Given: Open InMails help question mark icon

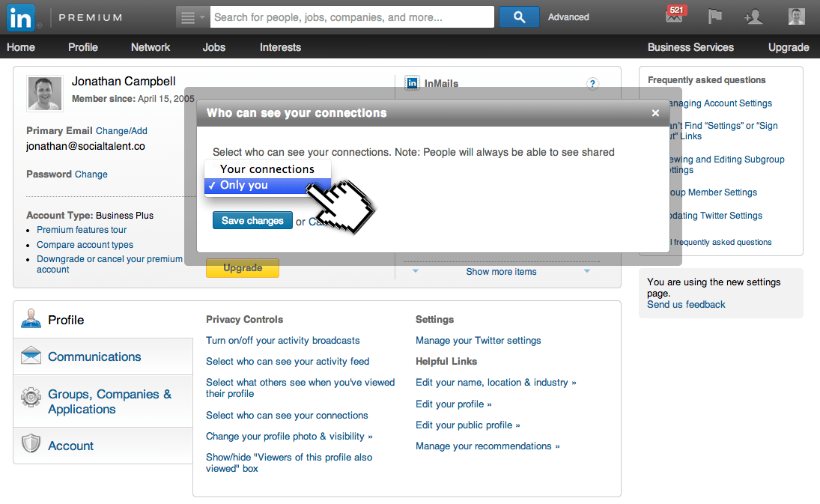Looking at the screenshot, I should click(592, 84).
